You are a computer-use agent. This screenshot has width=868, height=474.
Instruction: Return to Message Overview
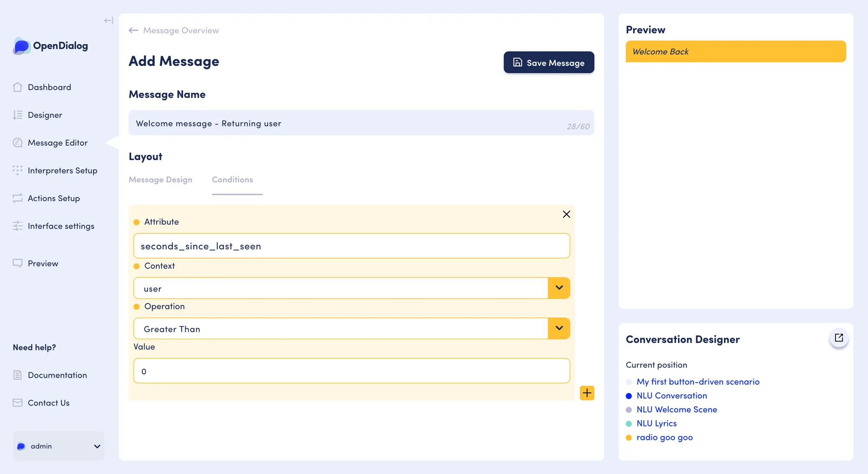click(181, 30)
